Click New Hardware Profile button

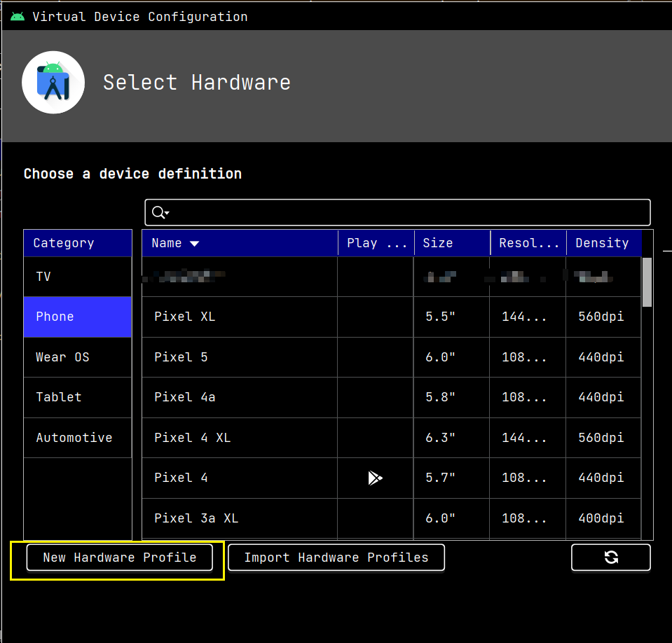[120, 558]
